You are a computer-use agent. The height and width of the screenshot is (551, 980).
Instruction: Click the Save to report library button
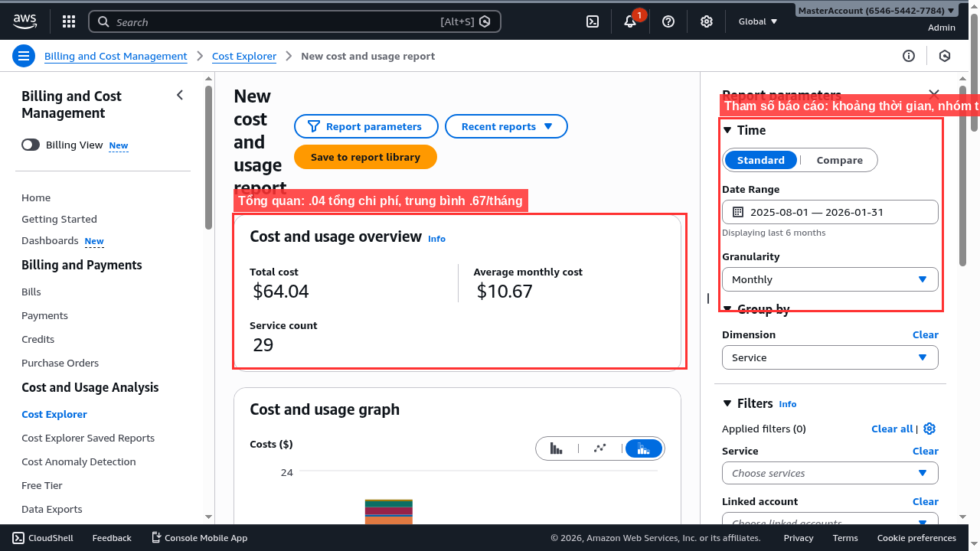365,156
